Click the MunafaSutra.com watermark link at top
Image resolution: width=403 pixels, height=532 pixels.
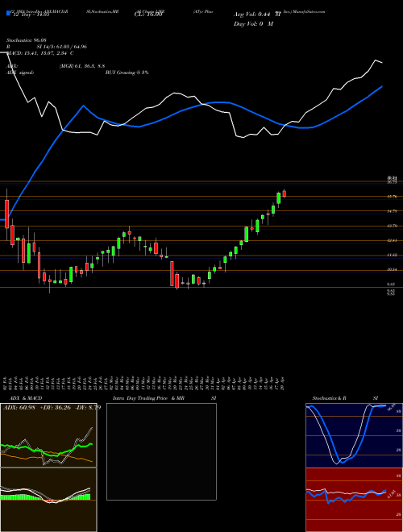[x=309, y=11]
